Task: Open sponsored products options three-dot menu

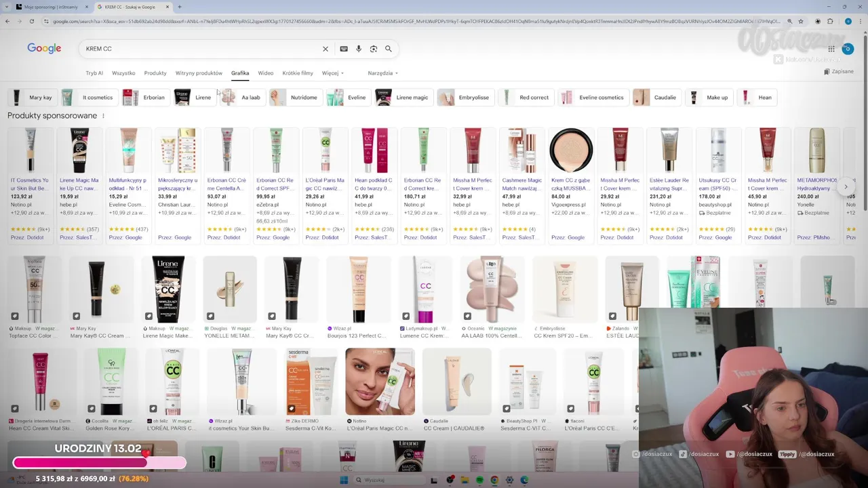Action: coord(103,116)
